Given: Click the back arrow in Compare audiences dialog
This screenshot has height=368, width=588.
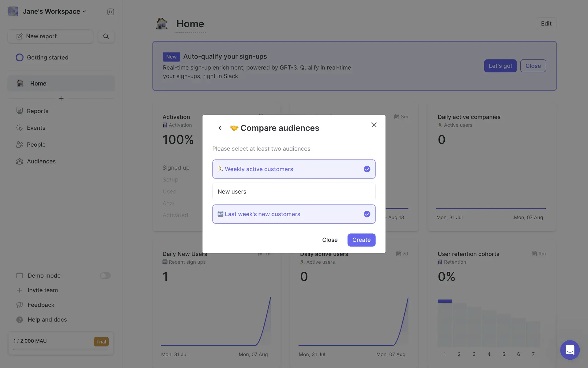Looking at the screenshot, I should pos(221,128).
